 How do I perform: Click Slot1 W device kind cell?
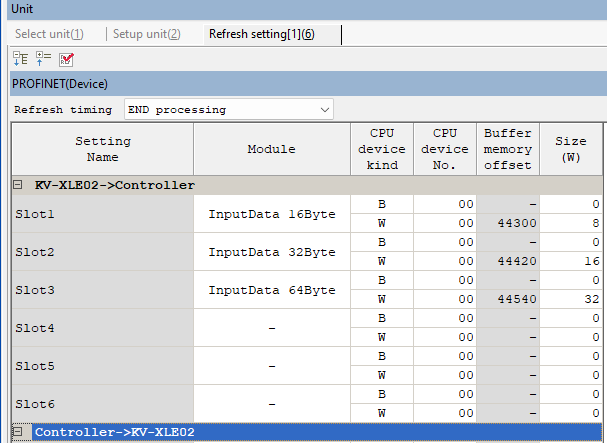coord(382,223)
